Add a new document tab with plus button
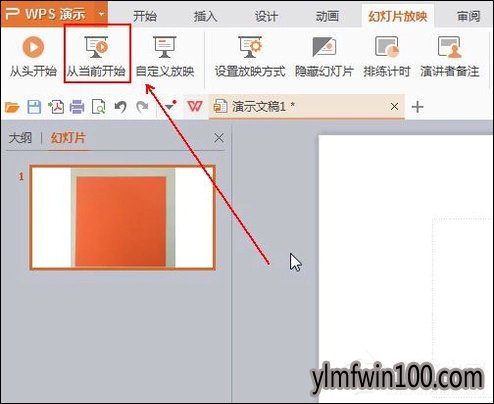494x404 pixels. pyautogui.click(x=417, y=107)
